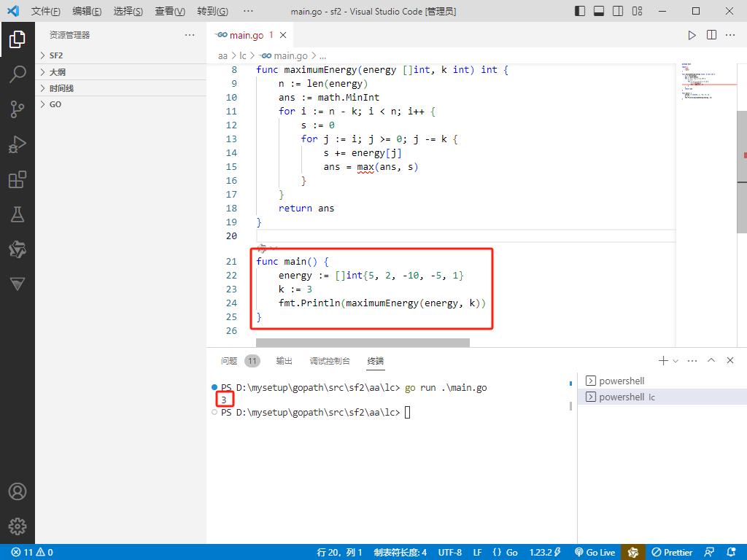The width and height of the screenshot is (747, 560).
Task: Open editor more actions ellipsis
Action: click(x=730, y=35)
